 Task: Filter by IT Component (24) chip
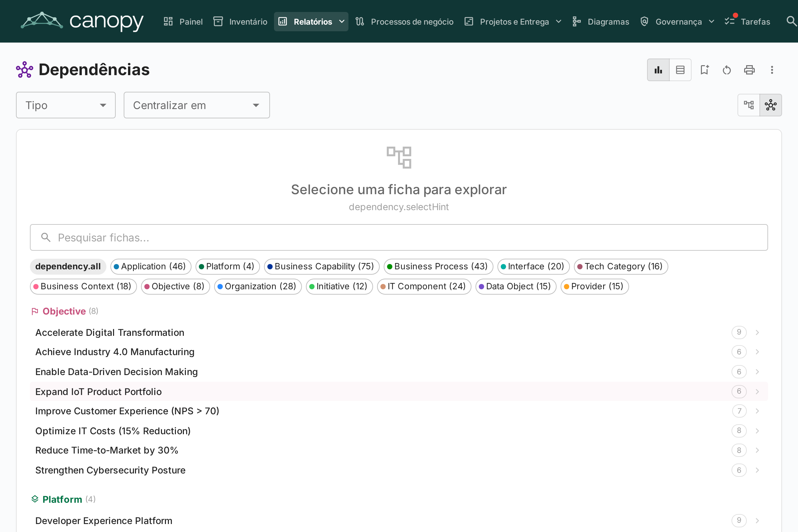(x=424, y=286)
